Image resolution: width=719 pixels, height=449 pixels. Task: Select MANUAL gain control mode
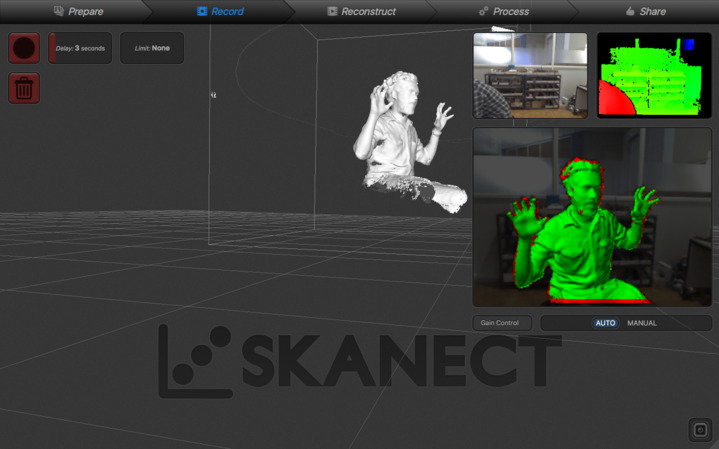click(642, 323)
